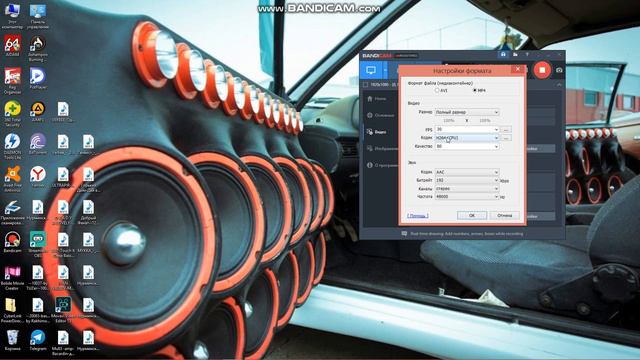The image size is (640, 360).
Task: Close the 'Настройки формата' dialog
Action: point(518,69)
